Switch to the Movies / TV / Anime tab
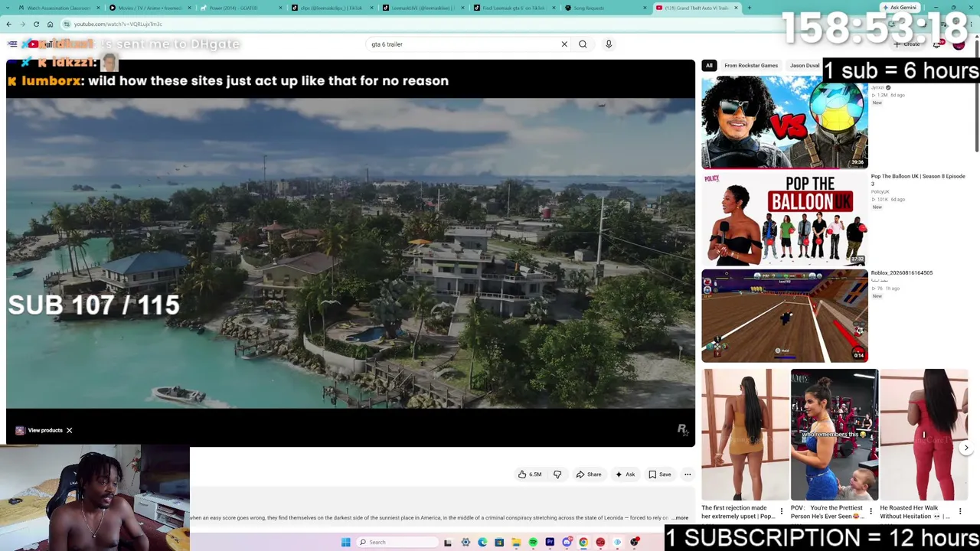Screen dimensions: 980x551 tap(149, 8)
